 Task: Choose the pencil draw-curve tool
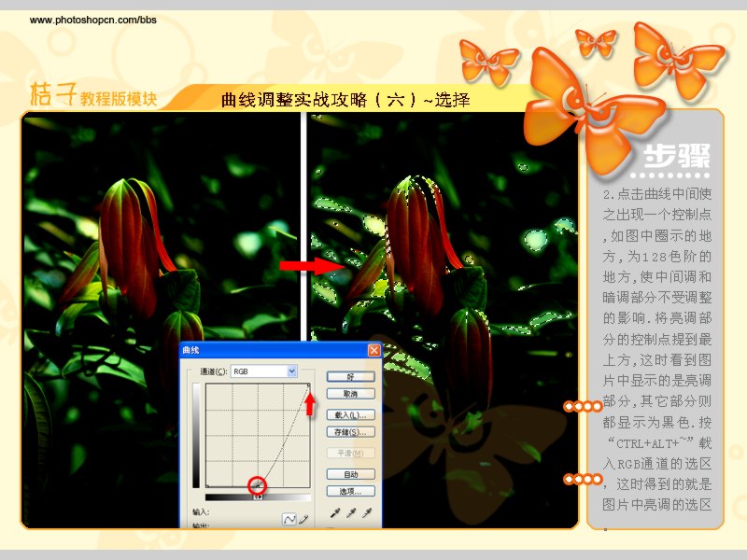(303, 519)
